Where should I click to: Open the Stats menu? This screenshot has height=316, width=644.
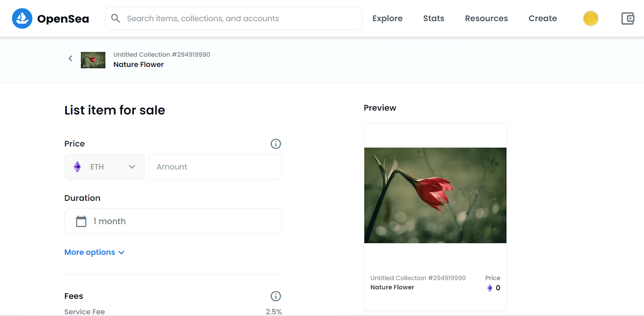[x=433, y=19]
